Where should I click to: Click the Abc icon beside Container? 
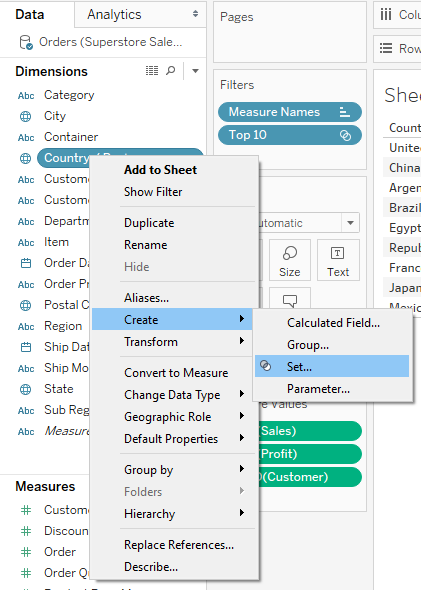[x=26, y=138]
